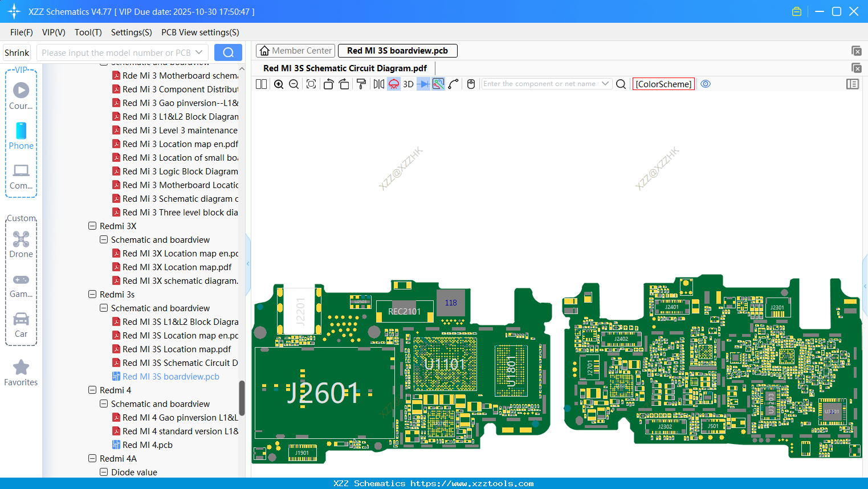Fit the board to the window
This screenshot has height=489, width=868.
[311, 84]
